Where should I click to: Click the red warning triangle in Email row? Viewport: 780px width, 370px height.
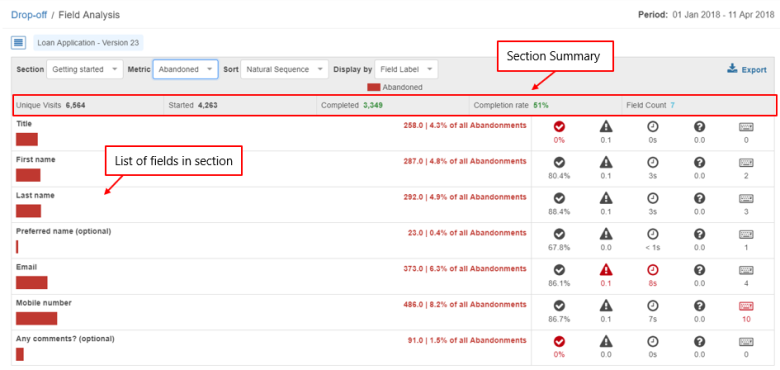click(605, 270)
